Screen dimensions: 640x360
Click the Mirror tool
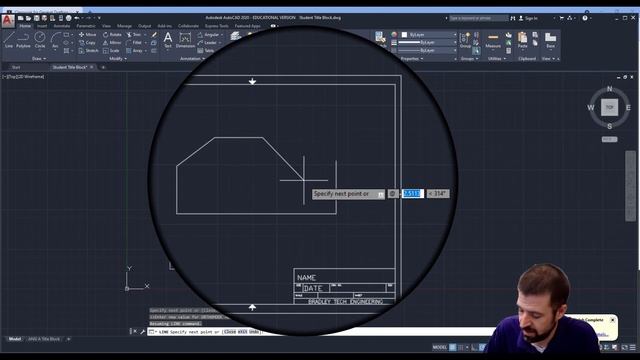[112, 42]
